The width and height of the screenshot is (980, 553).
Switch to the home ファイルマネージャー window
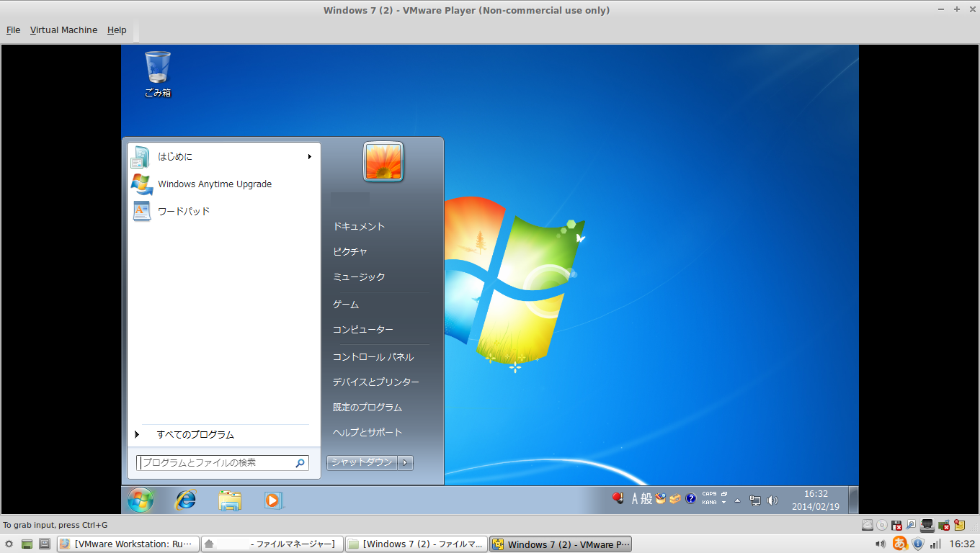pyautogui.click(x=272, y=544)
